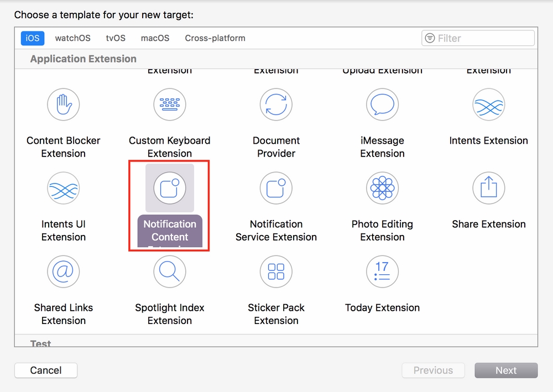Pick the Sticker Pack Extension grid icon

coord(276,271)
